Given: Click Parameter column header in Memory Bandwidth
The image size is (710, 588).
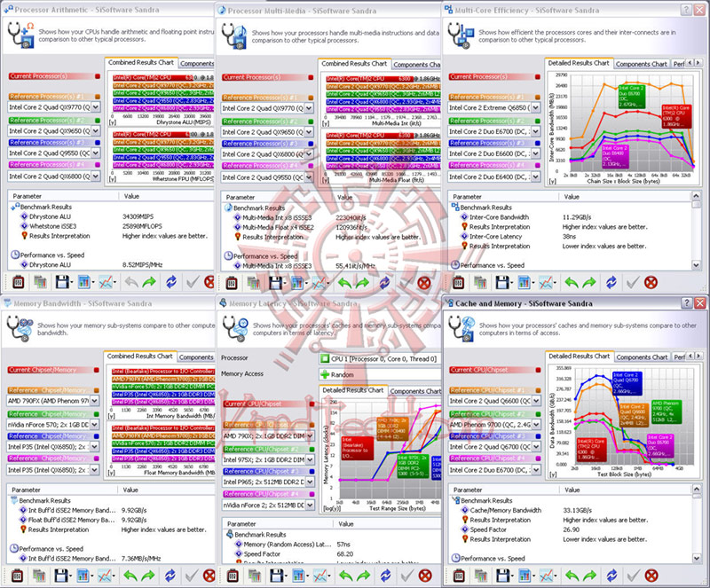Looking at the screenshot, I should [x=62, y=490].
